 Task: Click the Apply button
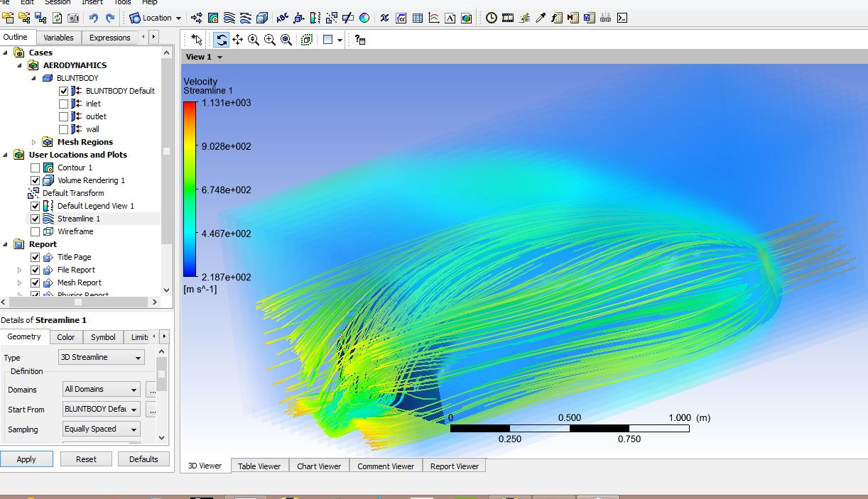pos(26,459)
